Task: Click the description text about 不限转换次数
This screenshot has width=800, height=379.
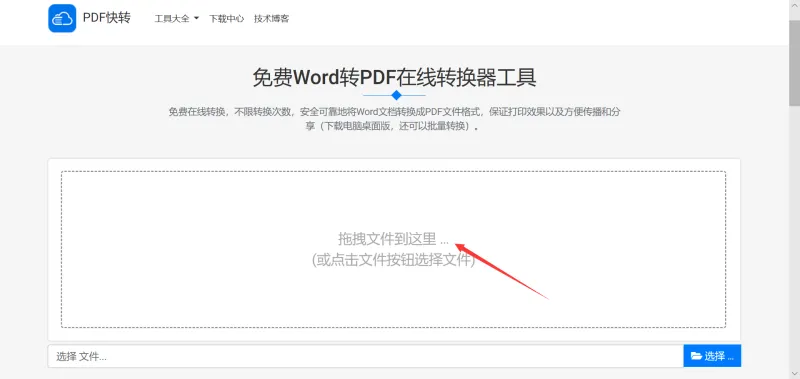Action: (394, 118)
